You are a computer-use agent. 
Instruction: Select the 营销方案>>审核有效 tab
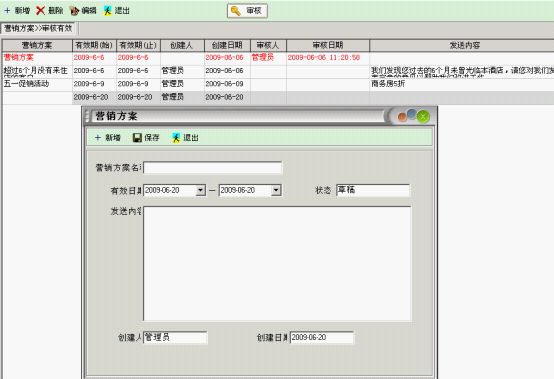coord(38,28)
